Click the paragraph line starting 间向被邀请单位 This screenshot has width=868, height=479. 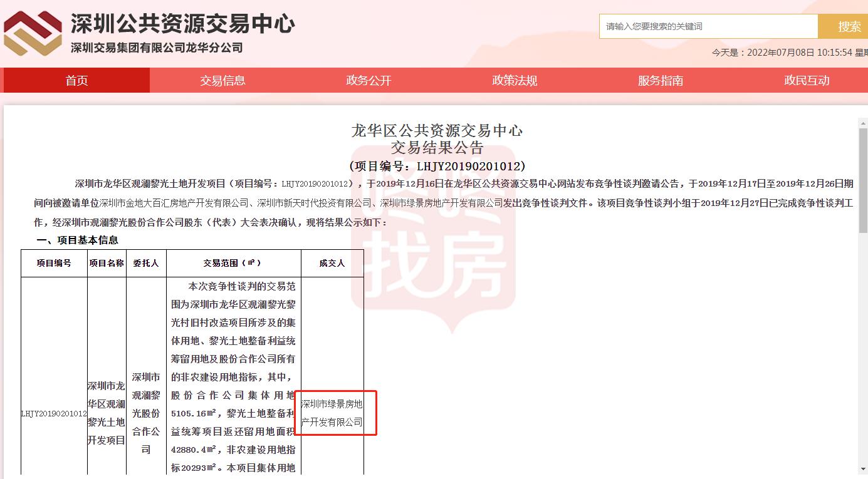tap(444, 203)
